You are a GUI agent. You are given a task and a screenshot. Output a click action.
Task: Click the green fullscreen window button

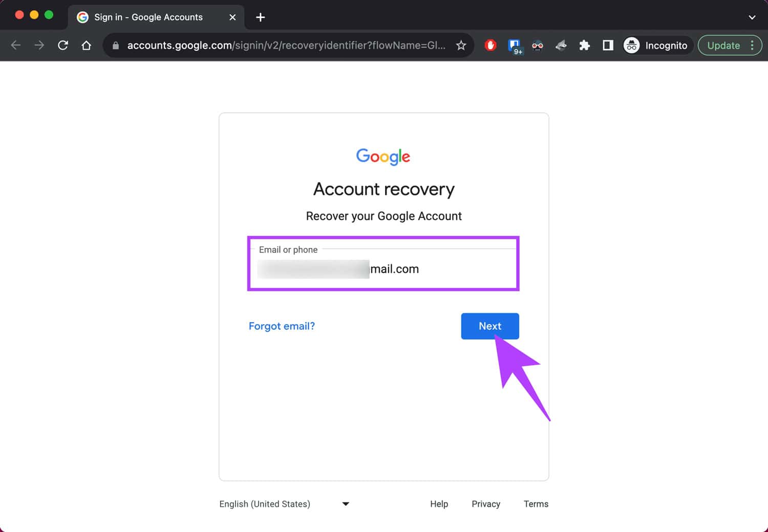[49, 15]
